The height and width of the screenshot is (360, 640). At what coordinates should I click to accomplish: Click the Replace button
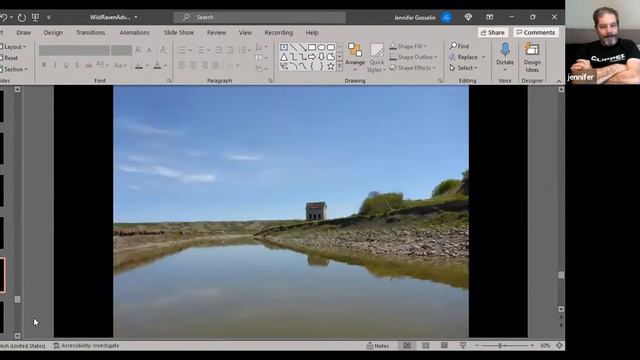[x=463, y=57]
